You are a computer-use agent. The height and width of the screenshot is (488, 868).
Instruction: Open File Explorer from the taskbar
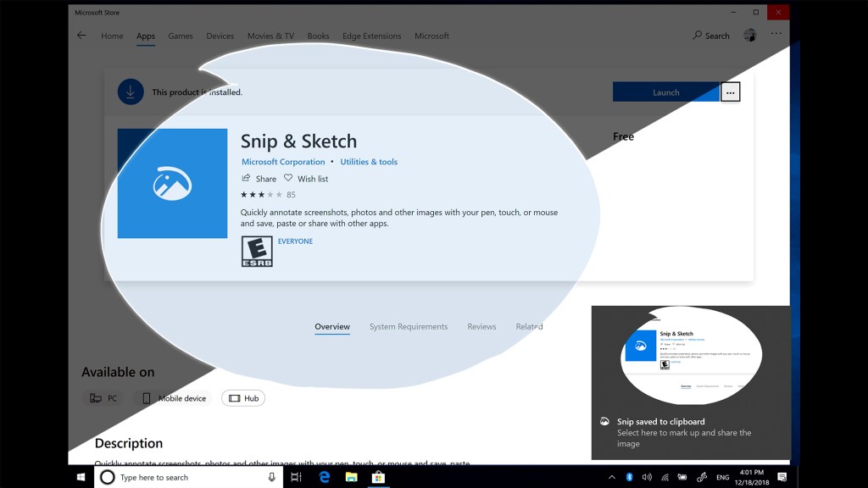coord(351,477)
